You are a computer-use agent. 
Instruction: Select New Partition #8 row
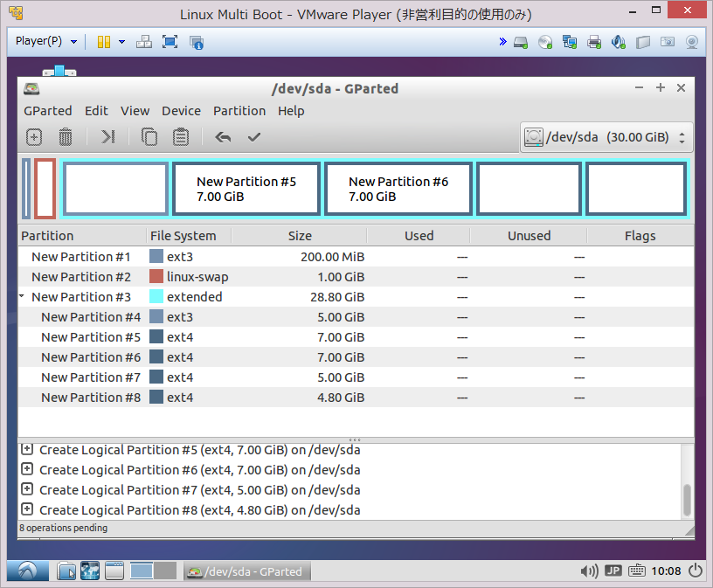point(356,397)
